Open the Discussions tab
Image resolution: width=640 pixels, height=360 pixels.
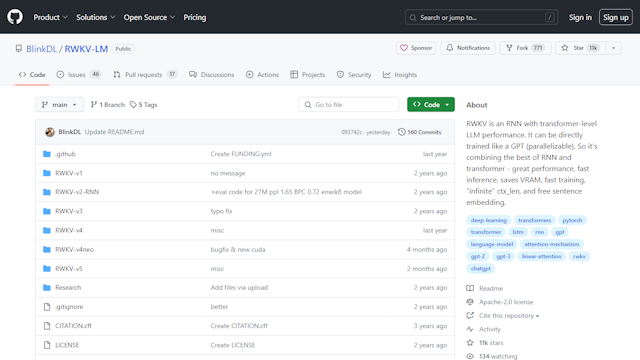tap(211, 75)
